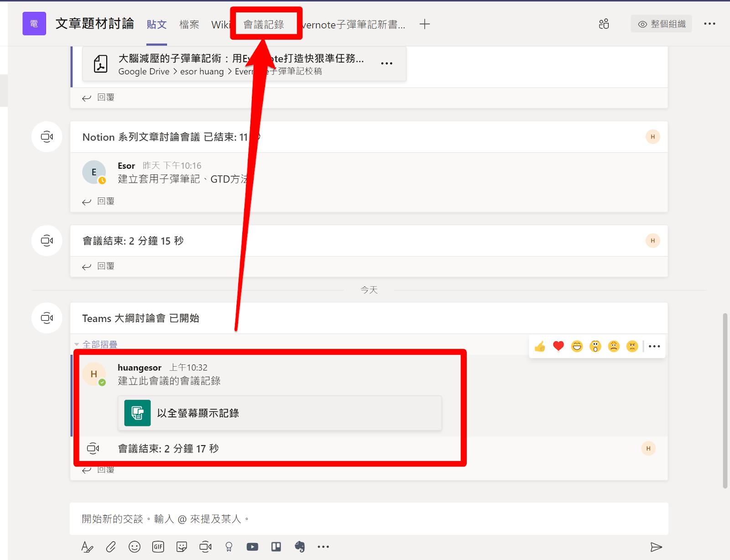
Task: Open more options in reaction bar
Action: [654, 347]
